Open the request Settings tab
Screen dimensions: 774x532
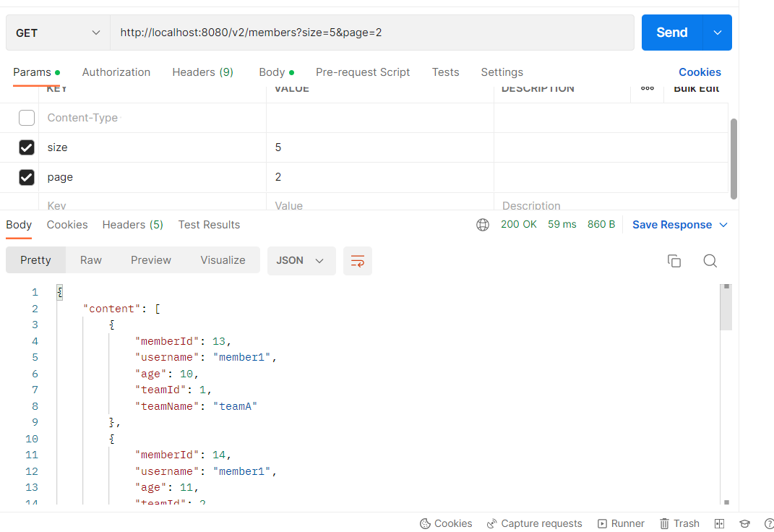(502, 72)
